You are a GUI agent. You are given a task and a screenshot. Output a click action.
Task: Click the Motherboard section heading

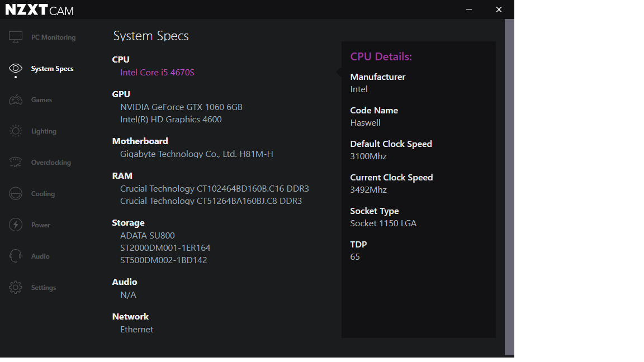(140, 141)
